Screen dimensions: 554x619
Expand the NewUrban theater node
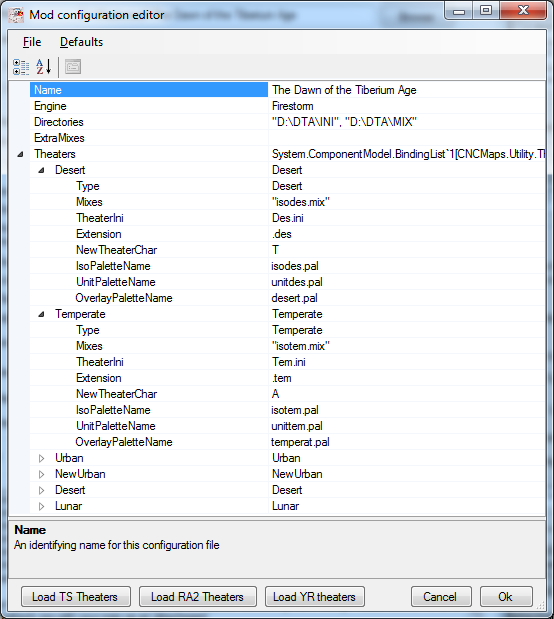tap(41, 475)
